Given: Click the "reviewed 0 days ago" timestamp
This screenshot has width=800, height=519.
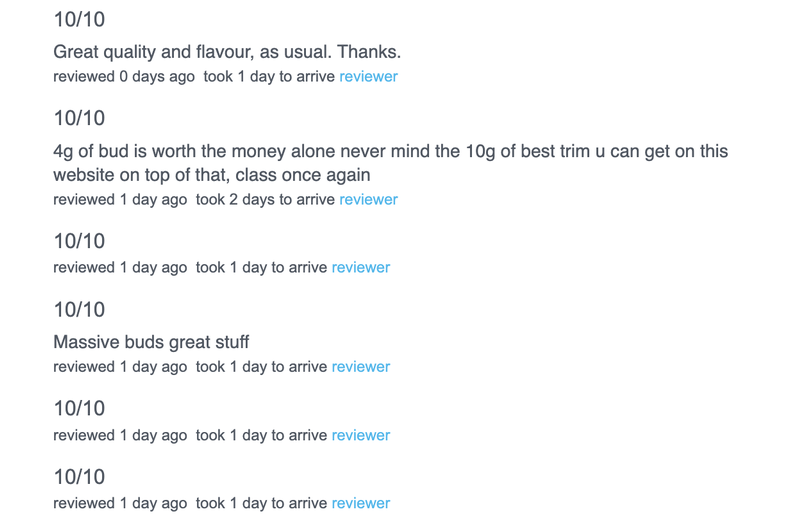Looking at the screenshot, I should pyautogui.click(x=124, y=77).
